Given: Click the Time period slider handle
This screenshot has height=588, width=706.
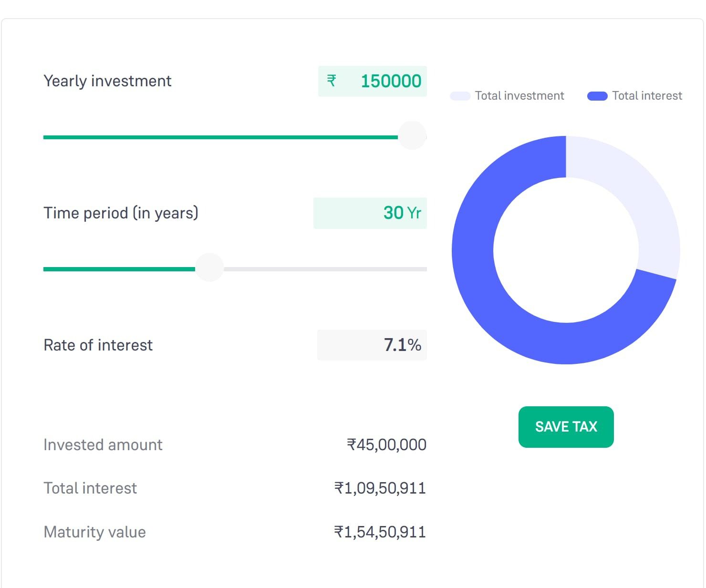Looking at the screenshot, I should point(209,268).
